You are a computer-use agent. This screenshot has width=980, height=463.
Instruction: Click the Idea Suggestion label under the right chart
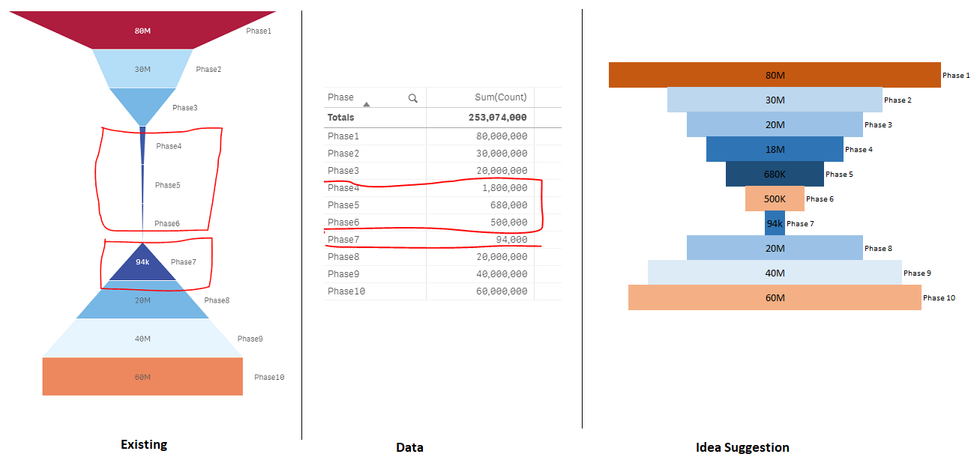click(x=741, y=447)
